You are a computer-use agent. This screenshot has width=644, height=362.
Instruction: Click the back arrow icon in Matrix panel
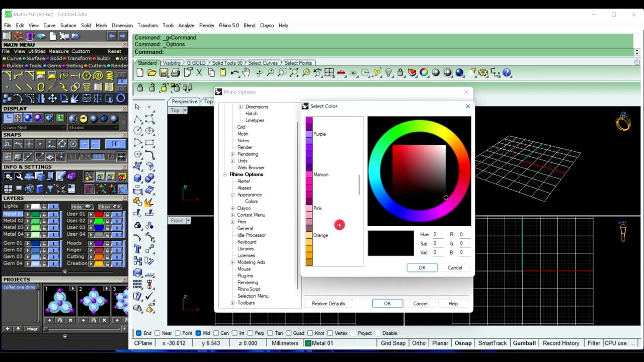tap(112, 36)
